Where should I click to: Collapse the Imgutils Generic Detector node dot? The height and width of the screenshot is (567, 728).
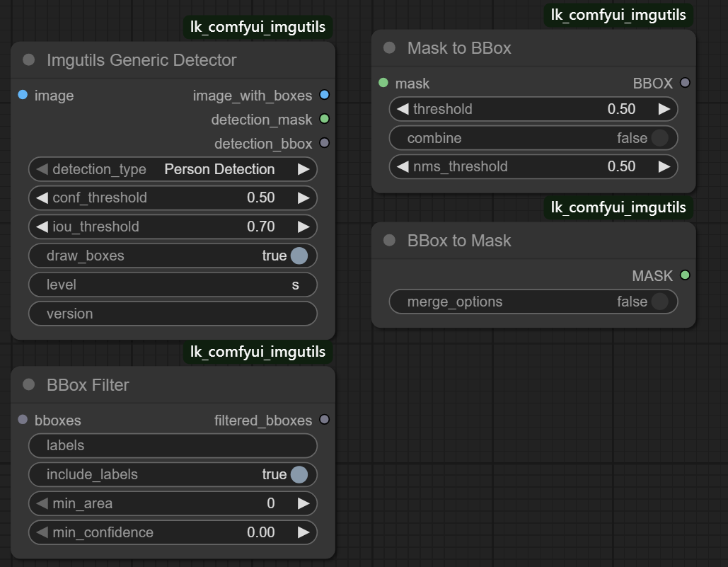(x=29, y=59)
